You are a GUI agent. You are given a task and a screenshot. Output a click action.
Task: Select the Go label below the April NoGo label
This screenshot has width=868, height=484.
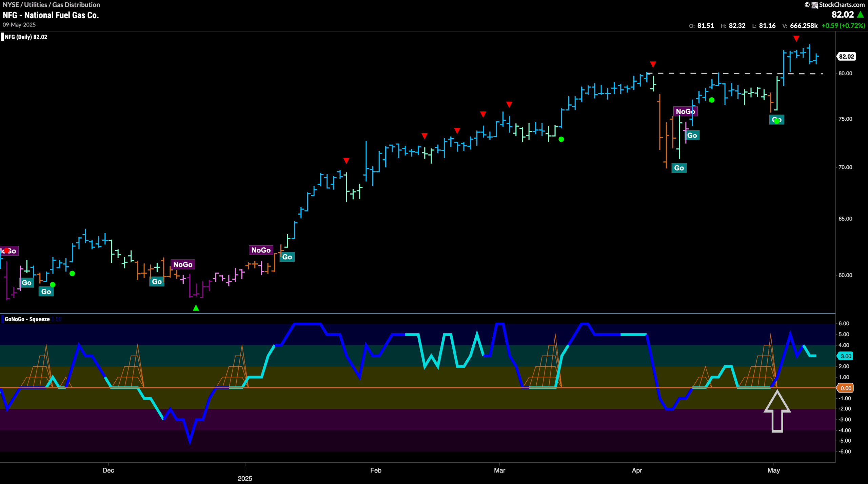coord(692,136)
